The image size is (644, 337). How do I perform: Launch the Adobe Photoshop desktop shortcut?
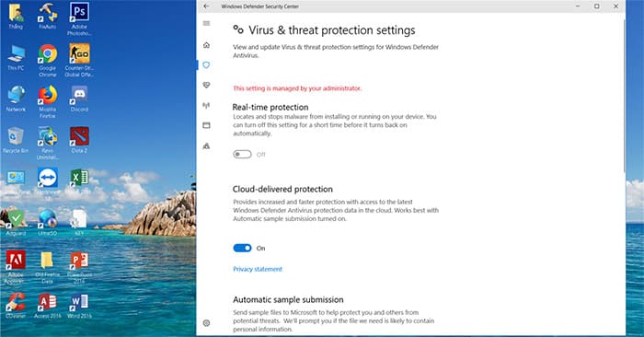click(x=79, y=19)
